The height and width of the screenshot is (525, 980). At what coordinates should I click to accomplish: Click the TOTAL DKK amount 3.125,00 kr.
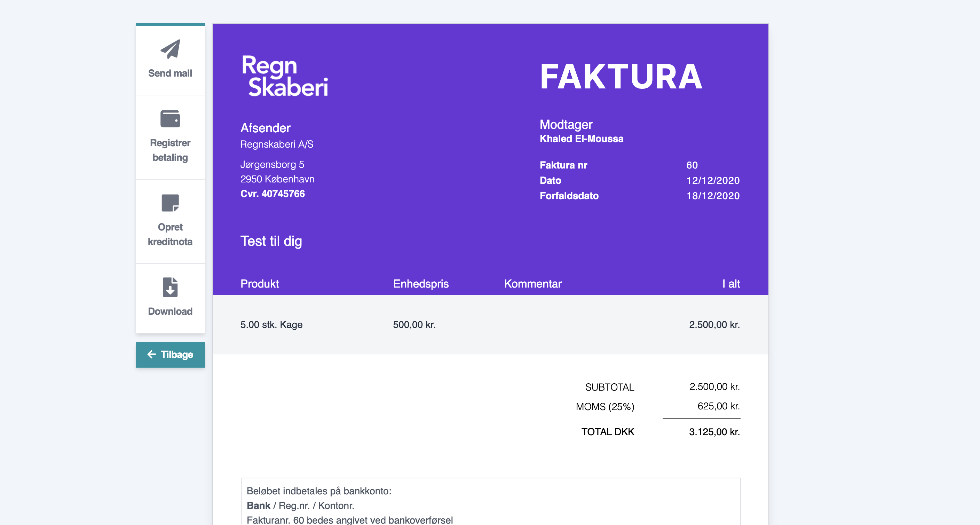[x=714, y=432]
